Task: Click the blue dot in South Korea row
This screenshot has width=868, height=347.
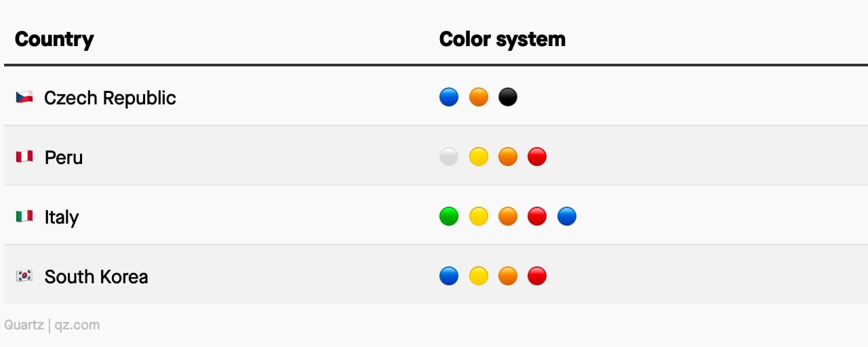Action: tap(449, 276)
